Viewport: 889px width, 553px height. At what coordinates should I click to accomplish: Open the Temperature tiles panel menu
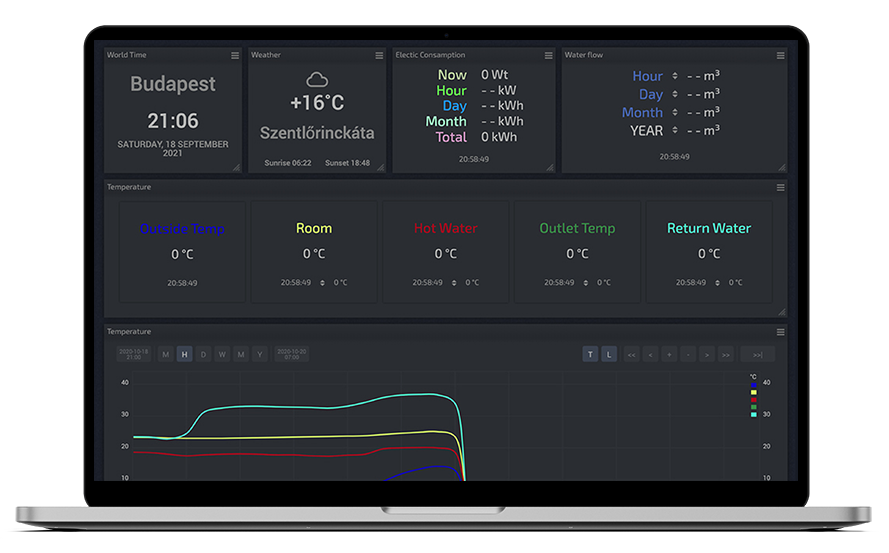click(780, 187)
